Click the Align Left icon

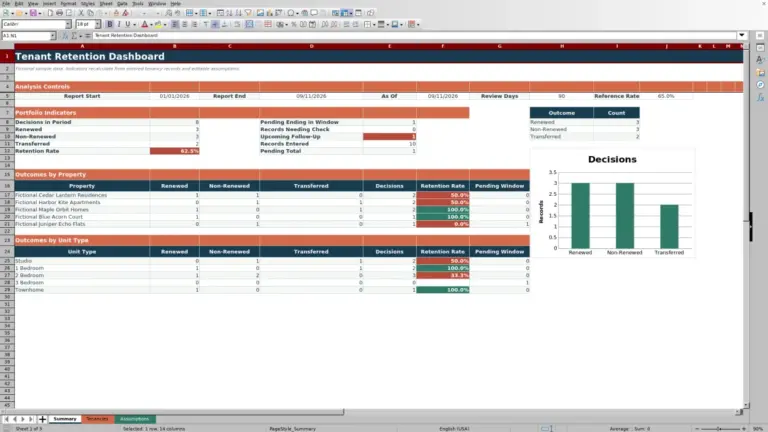coord(175,24)
